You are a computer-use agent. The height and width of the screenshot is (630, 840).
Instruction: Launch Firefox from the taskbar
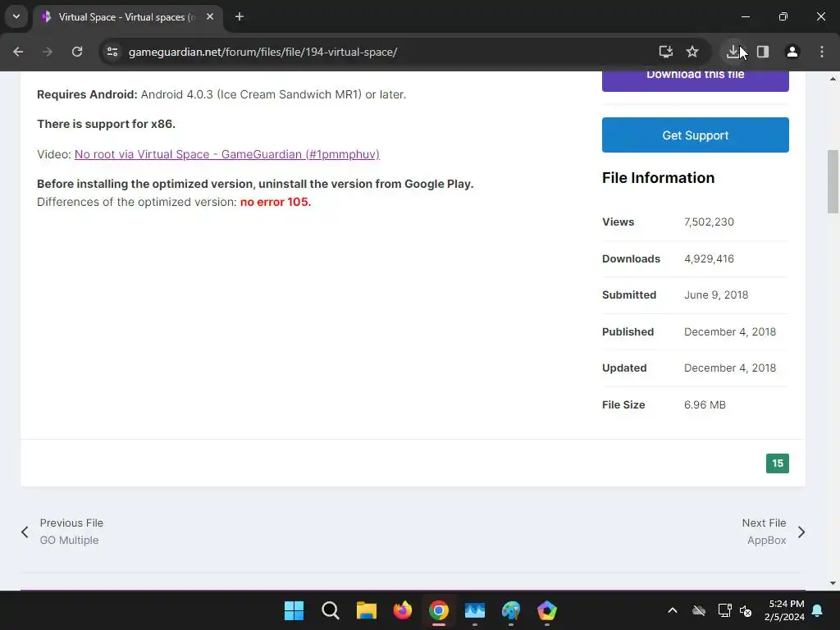[402, 610]
